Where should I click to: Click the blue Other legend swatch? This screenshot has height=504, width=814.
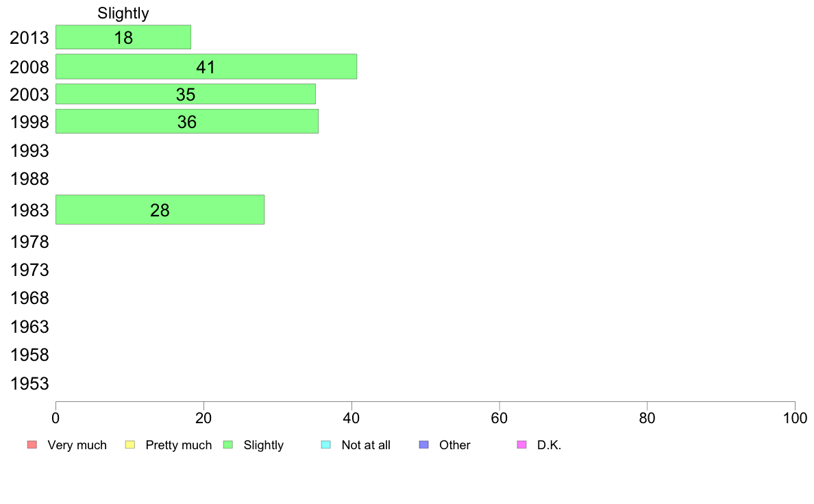[x=424, y=445]
